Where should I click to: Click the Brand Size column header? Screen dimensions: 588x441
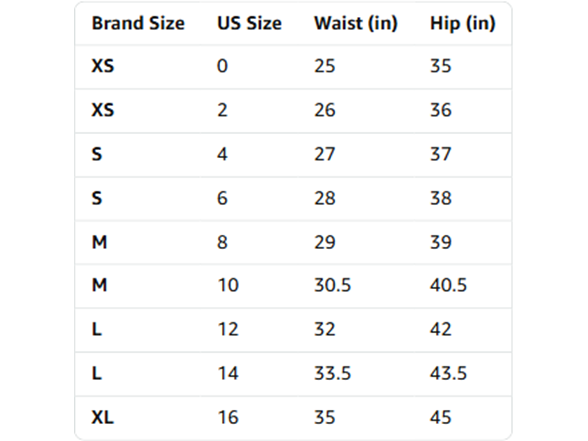coord(138,23)
